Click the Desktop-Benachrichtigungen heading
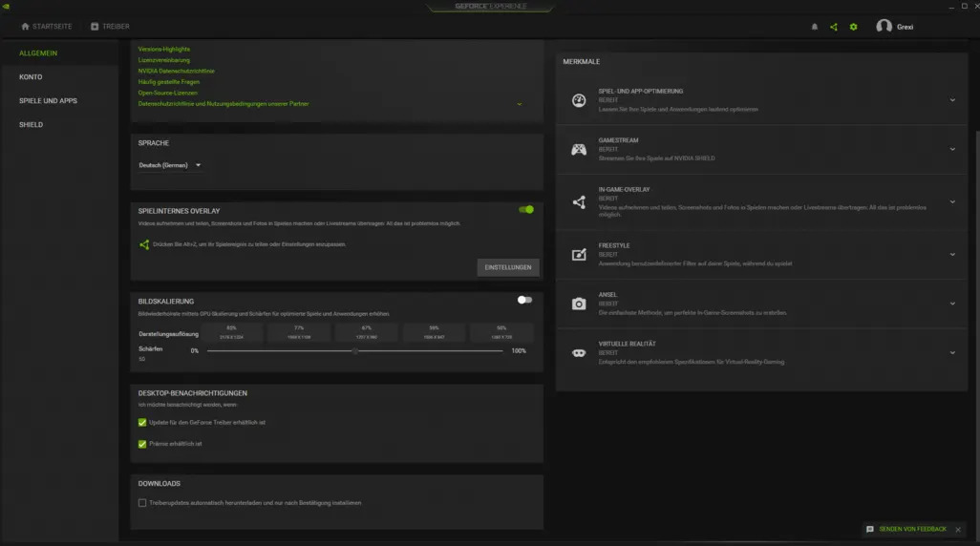980x546 pixels. click(193, 393)
